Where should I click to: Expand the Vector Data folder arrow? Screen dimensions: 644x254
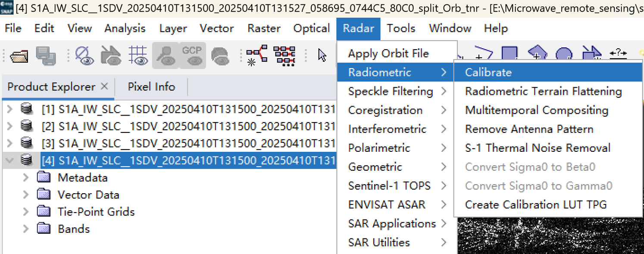[x=26, y=195]
